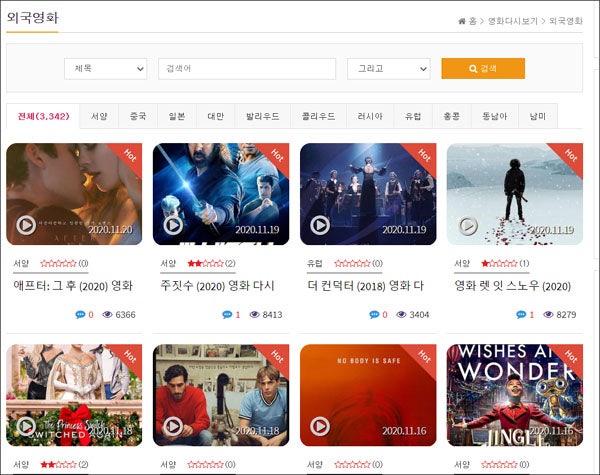This screenshot has width=600, height=475.
Task: Click comment icon for 더 컨덕터
Action: 374,315
